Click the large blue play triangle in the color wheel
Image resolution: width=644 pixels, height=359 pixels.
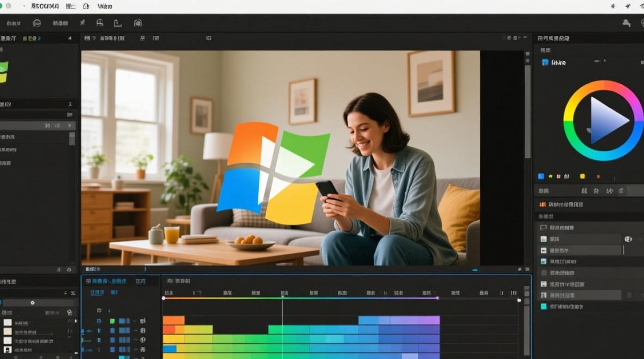coord(607,121)
